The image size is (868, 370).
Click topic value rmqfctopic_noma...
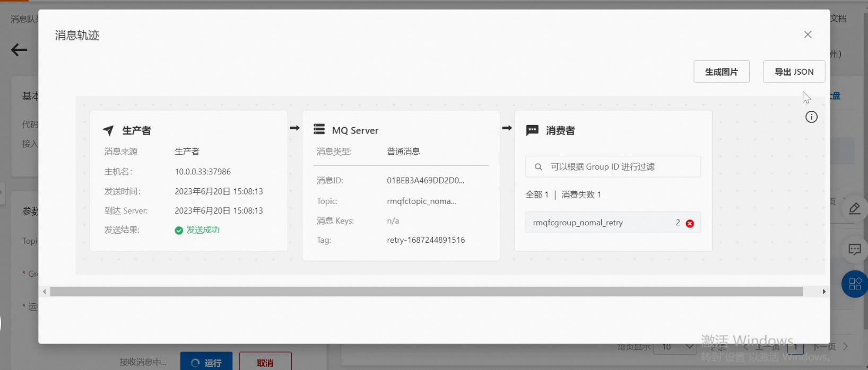(421, 201)
